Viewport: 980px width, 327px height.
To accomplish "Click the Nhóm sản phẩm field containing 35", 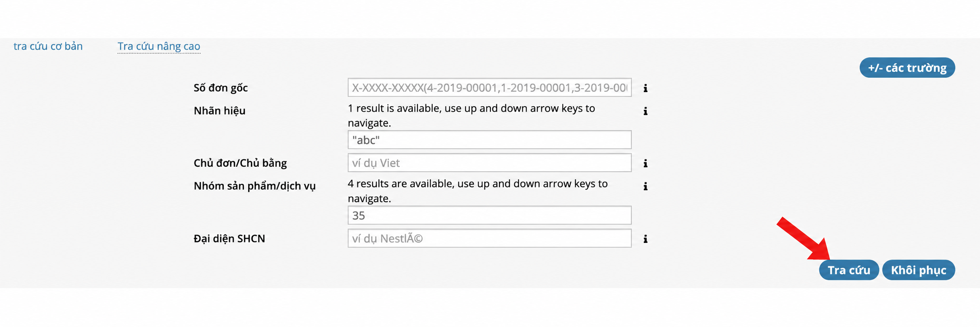I will pyautogui.click(x=490, y=215).
